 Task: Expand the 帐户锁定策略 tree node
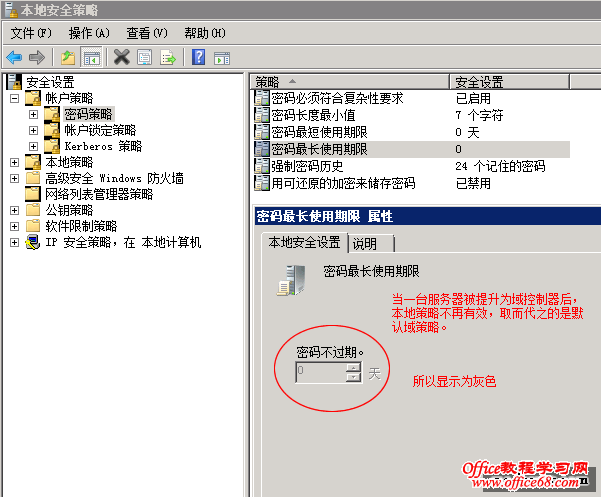click(x=33, y=131)
